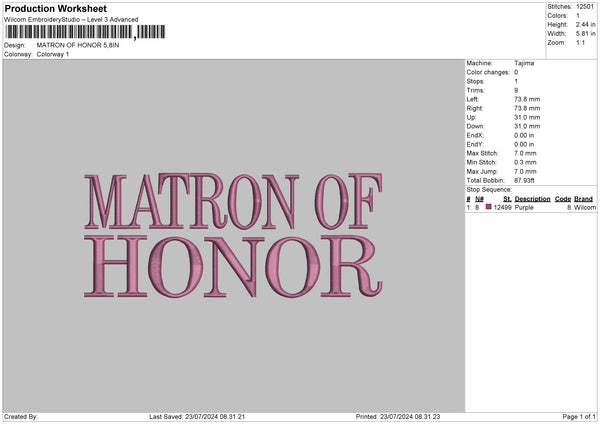Select the Min Stitch value 0.3 mm
Viewport: 600px width, 424px height.
525,162
